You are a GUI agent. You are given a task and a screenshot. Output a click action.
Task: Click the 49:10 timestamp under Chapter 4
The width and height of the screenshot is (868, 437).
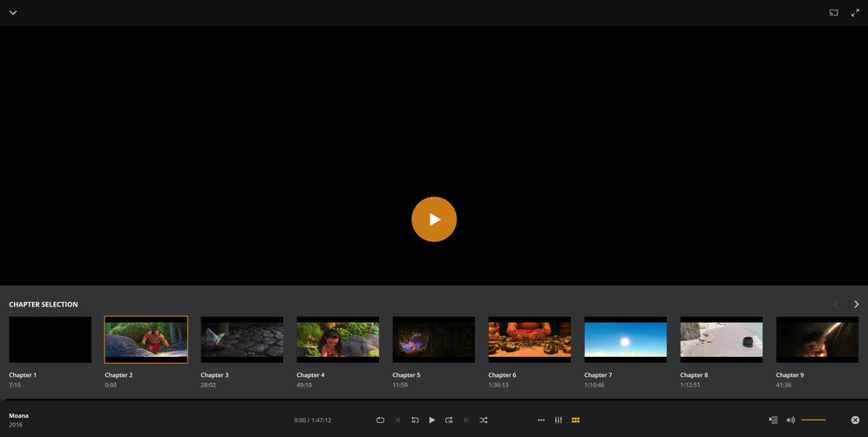(x=304, y=385)
